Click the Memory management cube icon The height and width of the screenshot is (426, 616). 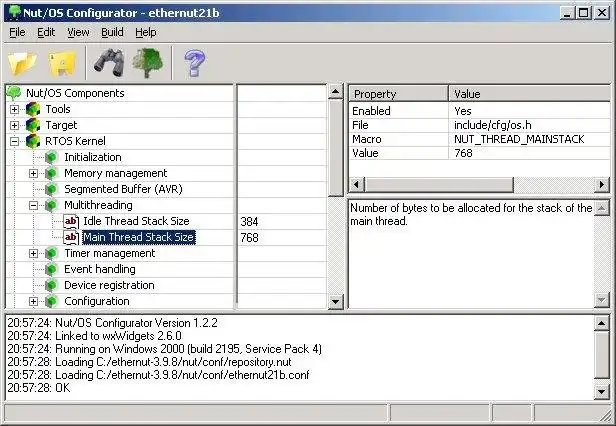click(51, 173)
